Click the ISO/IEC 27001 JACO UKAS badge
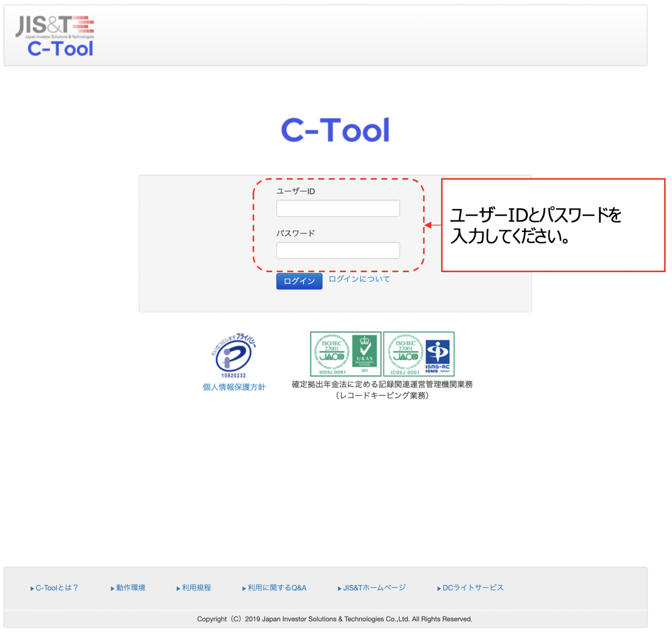The width and height of the screenshot is (672, 633). 345,354
